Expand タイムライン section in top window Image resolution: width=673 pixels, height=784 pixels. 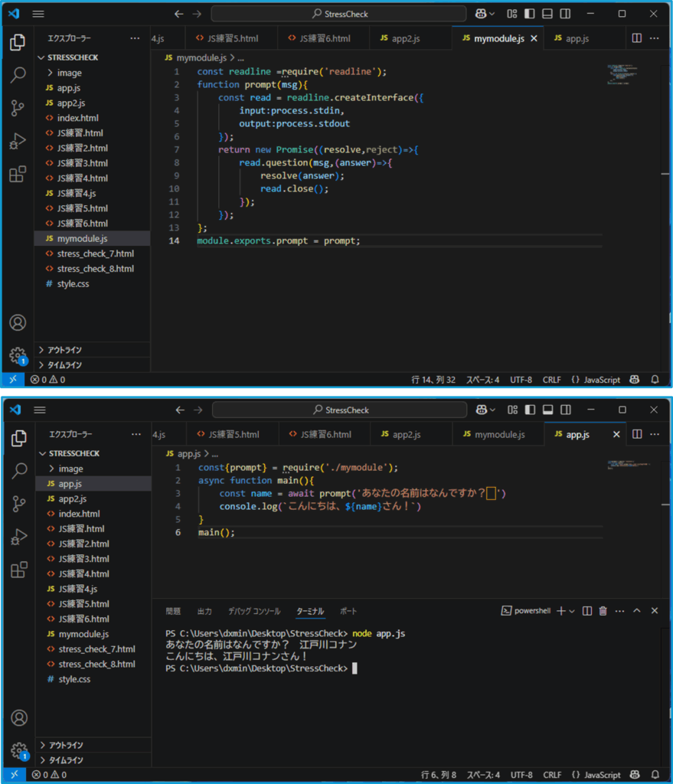pyautogui.click(x=60, y=365)
